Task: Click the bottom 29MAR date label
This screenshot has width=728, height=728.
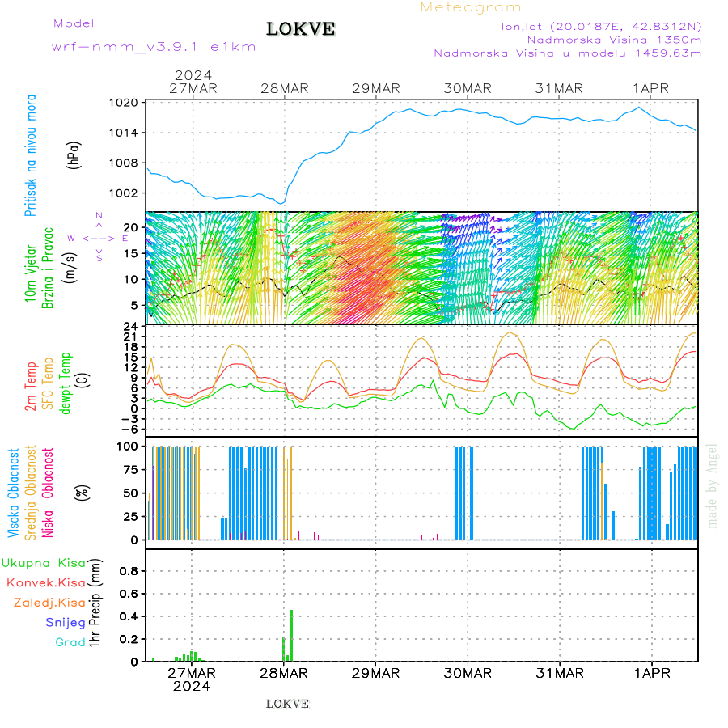Action: [375, 673]
